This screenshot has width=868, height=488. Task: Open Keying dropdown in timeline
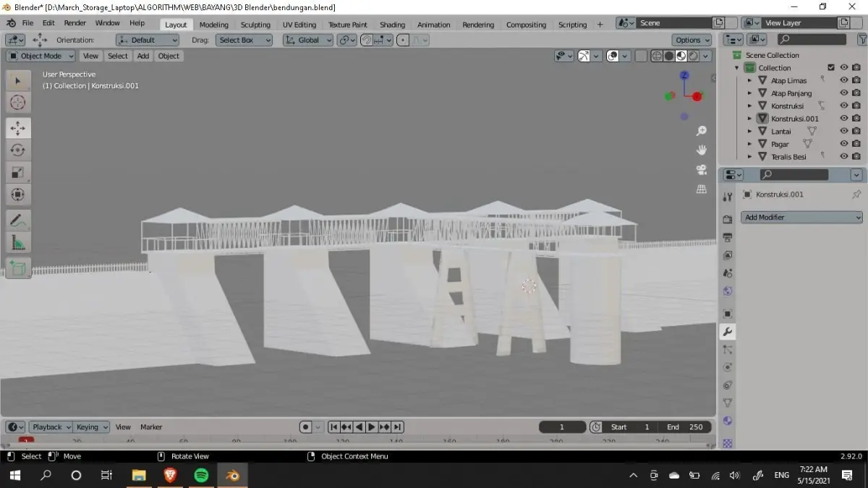92,427
